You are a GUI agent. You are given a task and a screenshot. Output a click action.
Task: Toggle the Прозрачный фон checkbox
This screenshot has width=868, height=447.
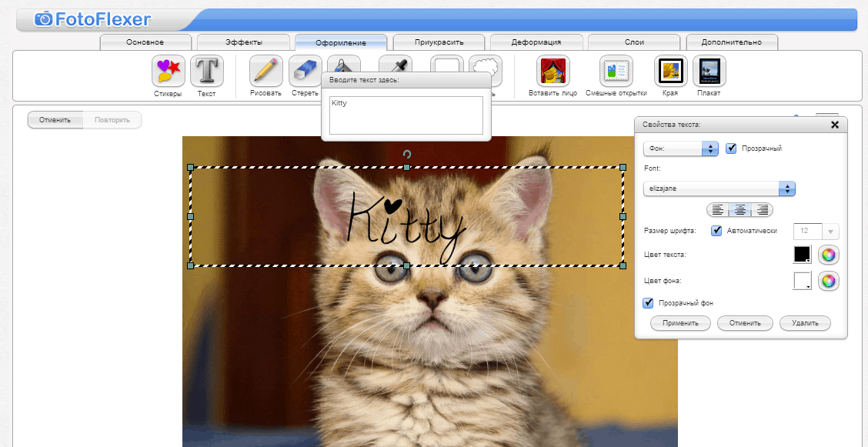click(x=648, y=303)
